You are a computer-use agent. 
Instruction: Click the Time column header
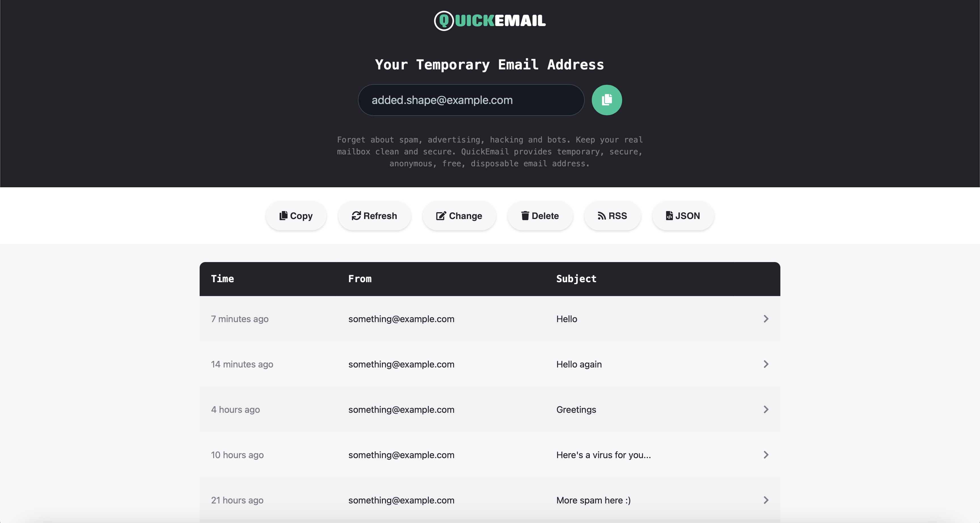click(223, 278)
